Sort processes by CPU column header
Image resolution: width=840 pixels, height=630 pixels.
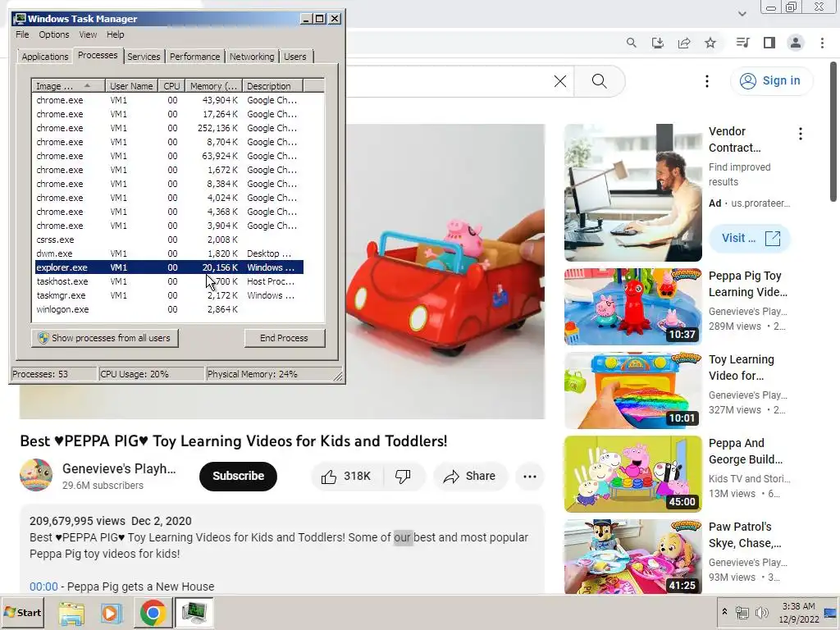pos(171,85)
